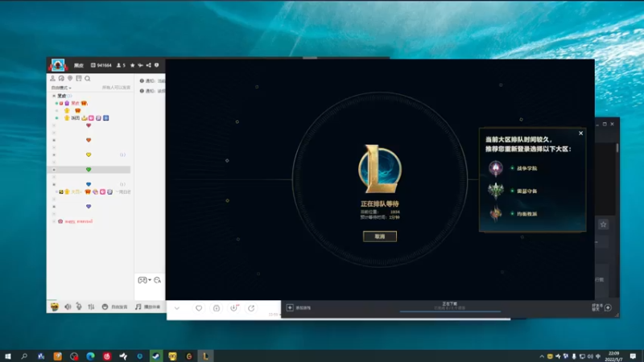Expand the orange heart sub-channel

click(x=54, y=140)
